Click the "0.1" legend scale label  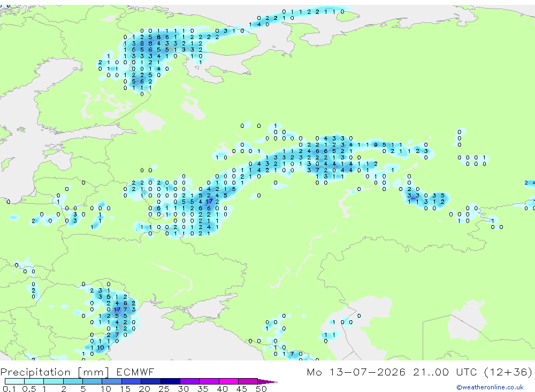[9, 389]
